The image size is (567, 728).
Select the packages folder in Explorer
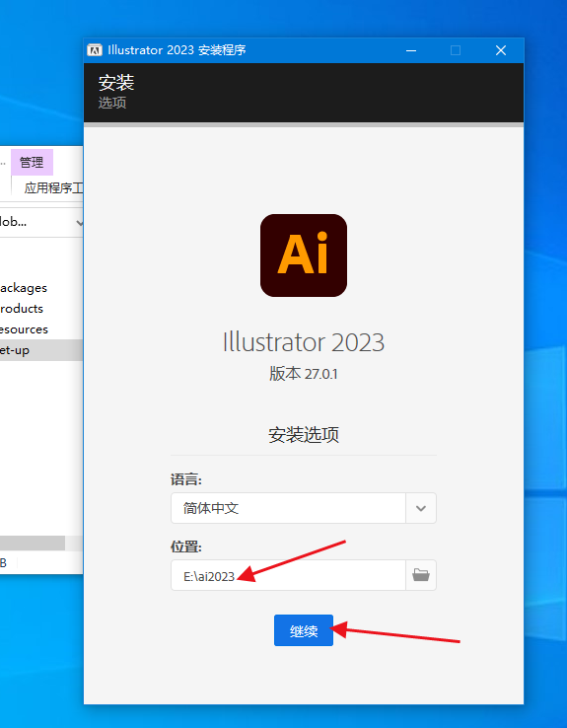24,288
